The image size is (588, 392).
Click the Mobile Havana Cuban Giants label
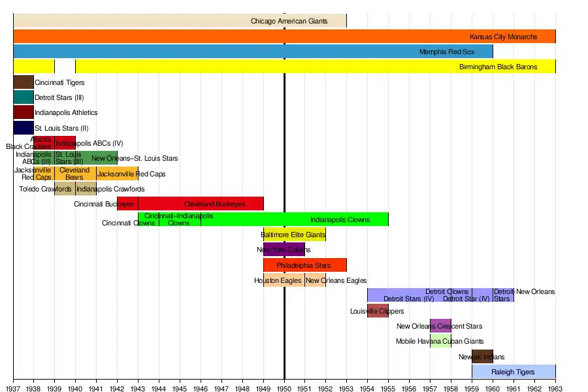[440, 341]
